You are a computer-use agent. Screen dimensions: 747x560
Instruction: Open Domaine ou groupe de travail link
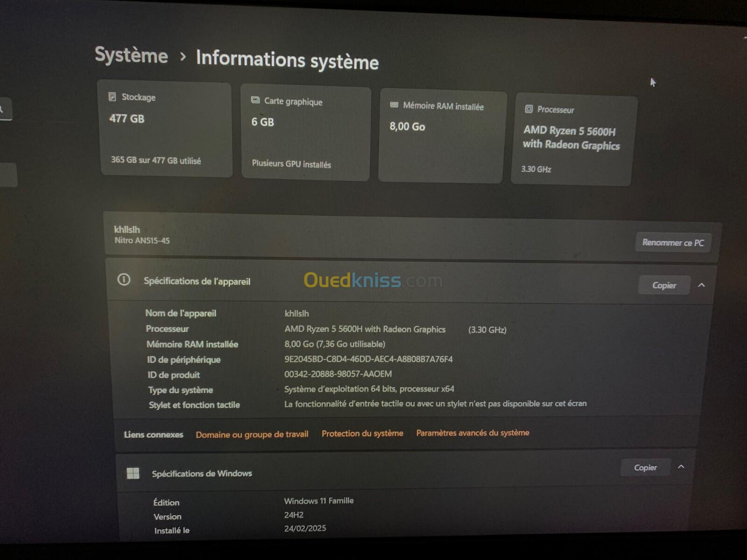click(x=252, y=434)
